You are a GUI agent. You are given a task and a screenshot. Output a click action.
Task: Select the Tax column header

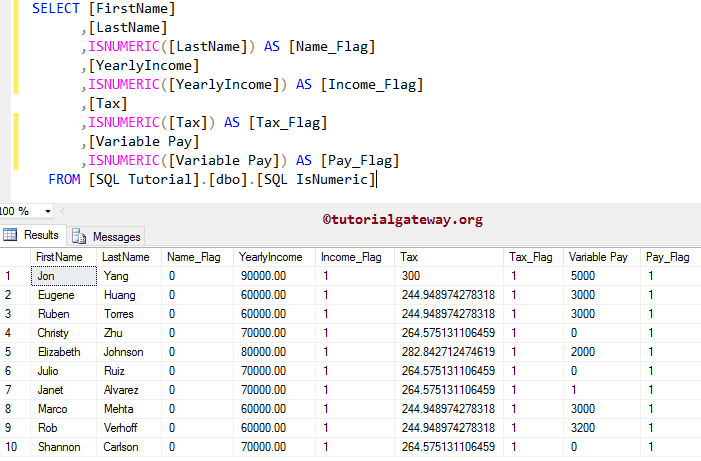coord(449,257)
